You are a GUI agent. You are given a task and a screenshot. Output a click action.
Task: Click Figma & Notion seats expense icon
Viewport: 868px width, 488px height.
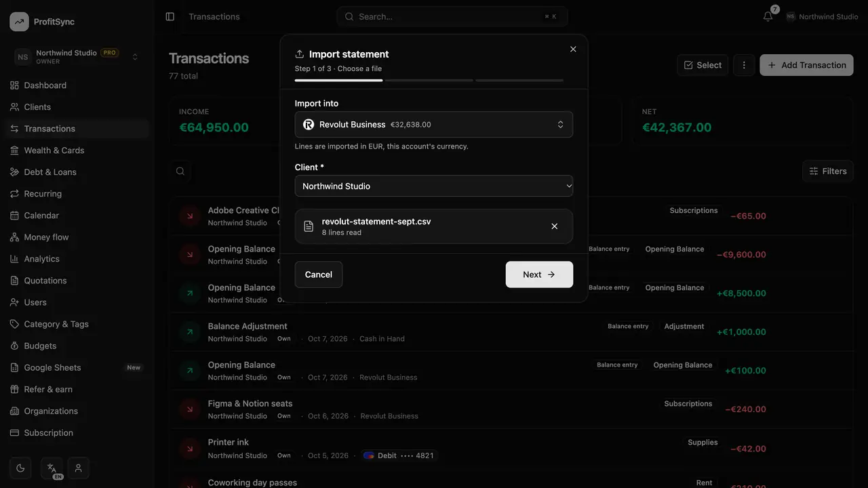(189, 409)
